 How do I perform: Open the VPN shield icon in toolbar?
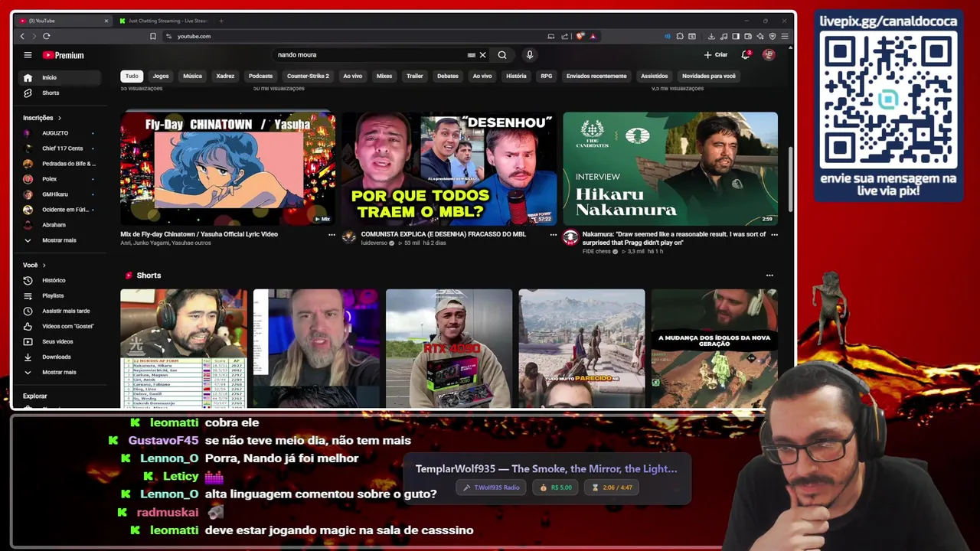pos(773,36)
